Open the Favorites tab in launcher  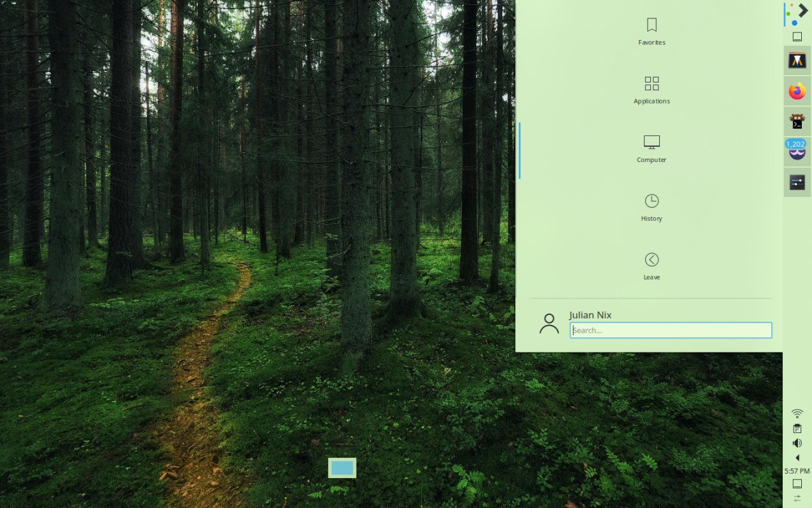click(652, 32)
